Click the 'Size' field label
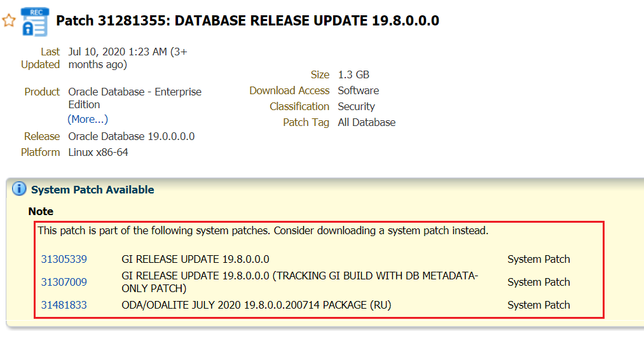 (320, 74)
